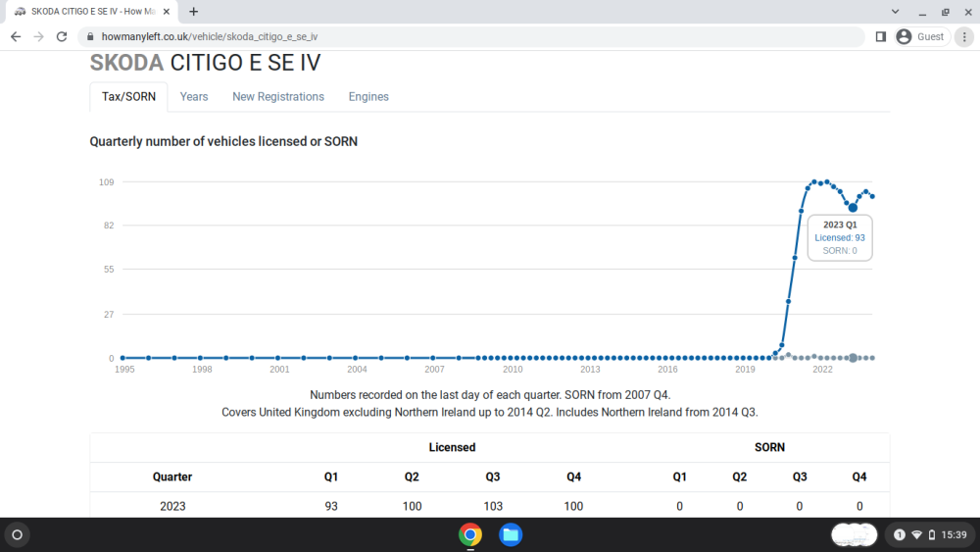Viewport: 980px width, 552px height.
Task: Select the 1995 data point on chart
Action: [122, 358]
